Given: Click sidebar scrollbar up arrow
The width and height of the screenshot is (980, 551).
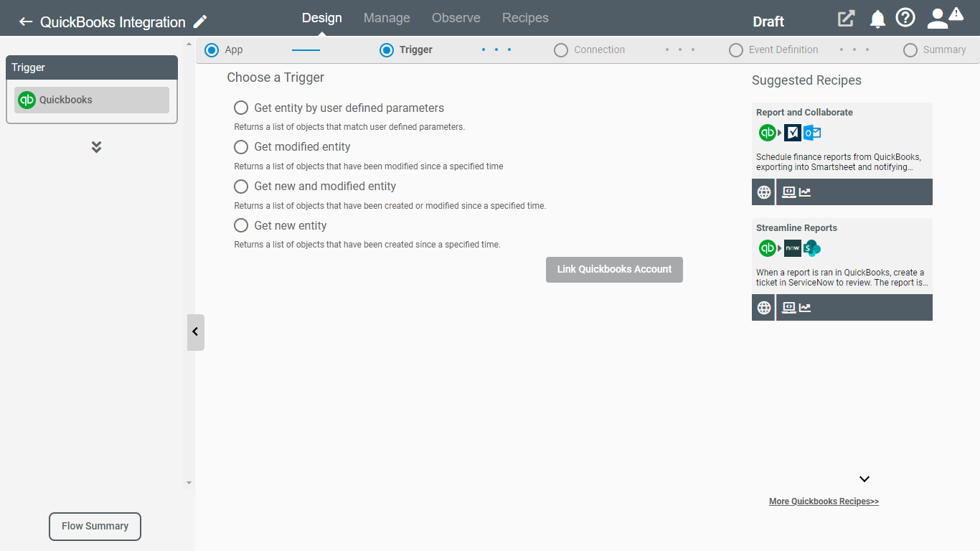Looking at the screenshot, I should (189, 44).
